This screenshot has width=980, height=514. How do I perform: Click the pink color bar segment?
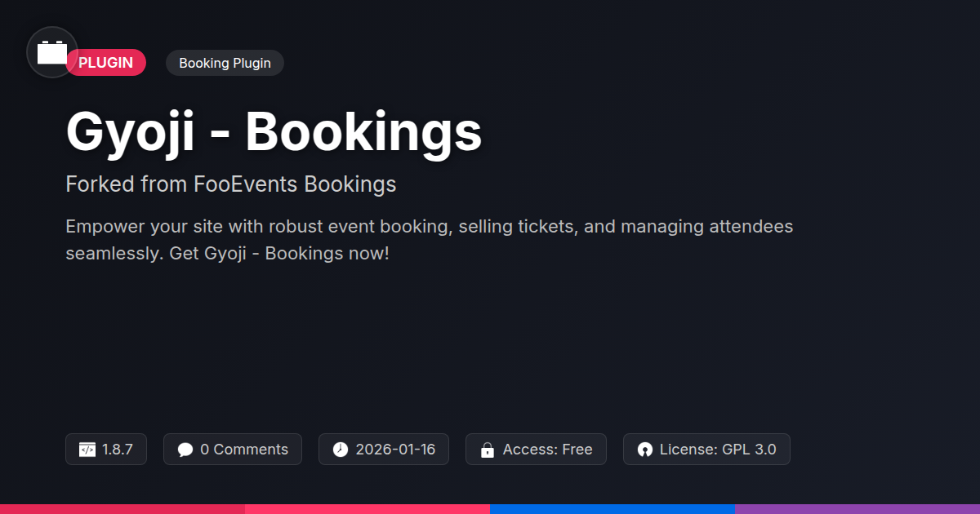367,509
